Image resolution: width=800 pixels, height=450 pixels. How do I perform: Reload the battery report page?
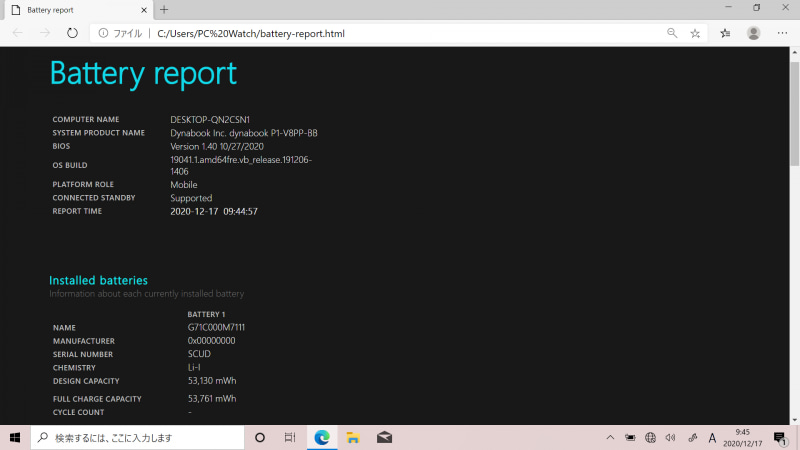point(72,33)
